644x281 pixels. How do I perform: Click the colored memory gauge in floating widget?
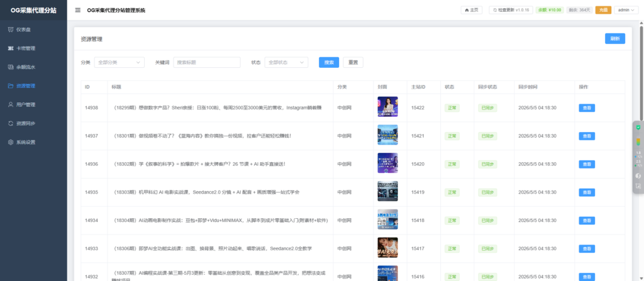(638, 141)
